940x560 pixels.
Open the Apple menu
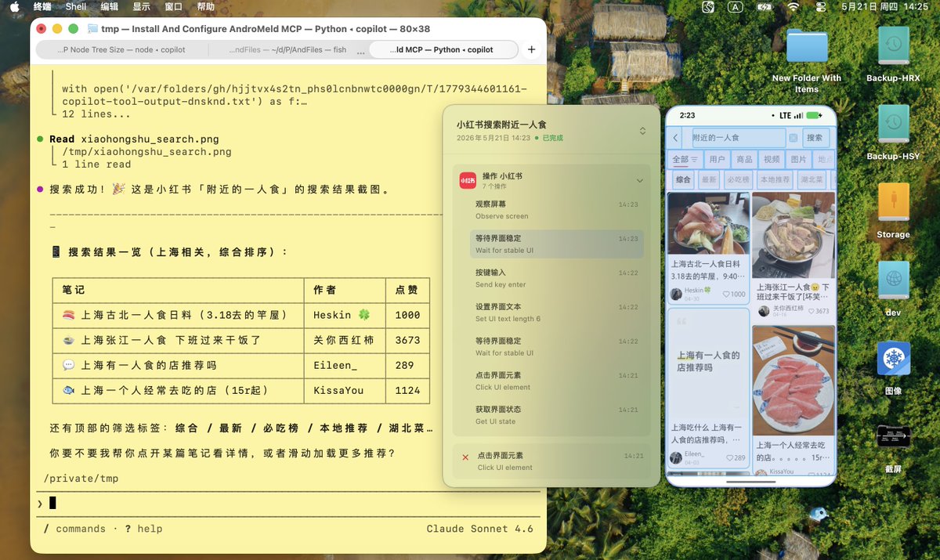(14, 6)
